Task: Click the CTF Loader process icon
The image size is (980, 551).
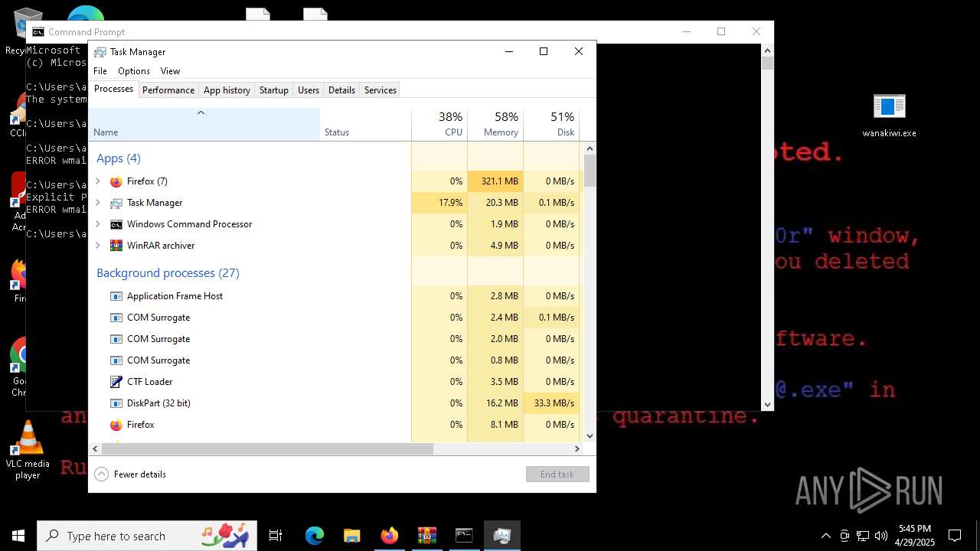Action: click(116, 382)
